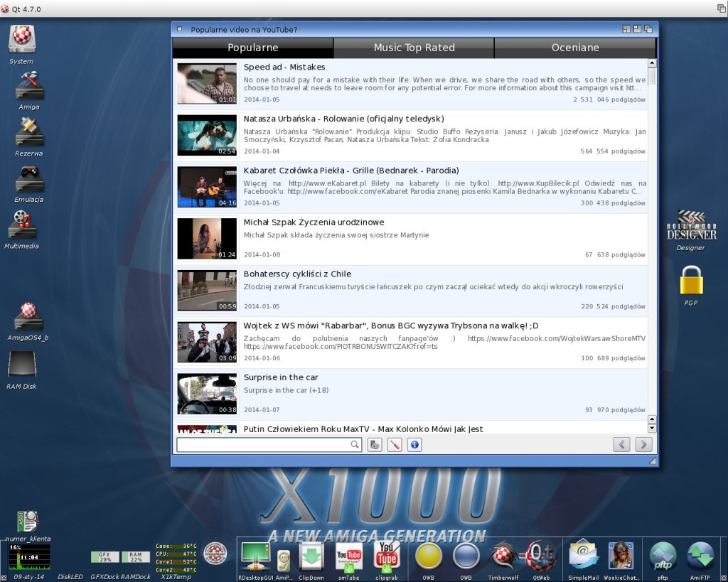
Task: Open thumbnail for Michał Szpak Życzenia urodzinowe
Action: 207,239
